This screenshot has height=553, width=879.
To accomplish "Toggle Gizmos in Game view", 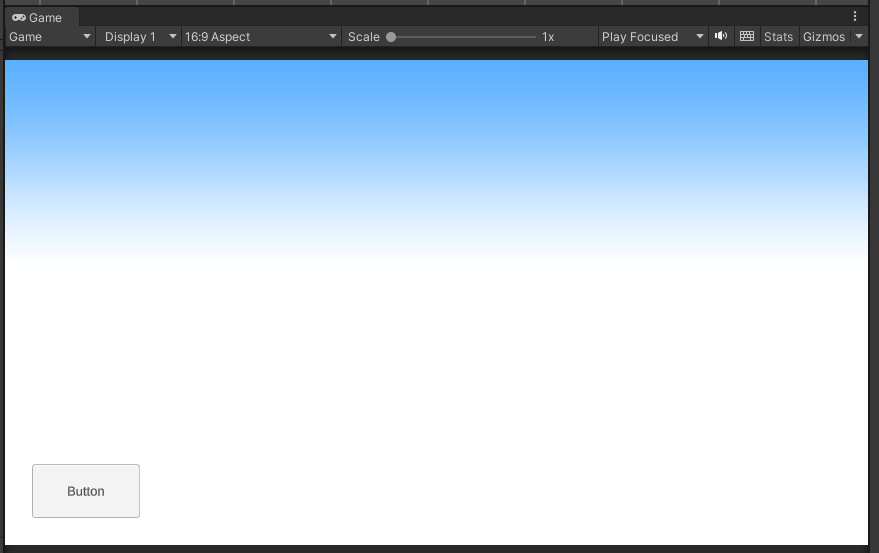I will coord(824,36).
